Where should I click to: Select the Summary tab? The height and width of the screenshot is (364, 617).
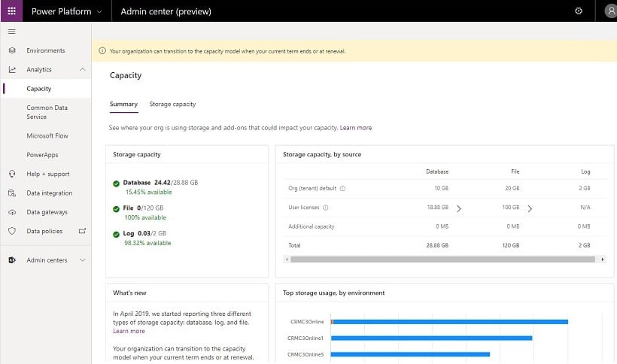tap(123, 105)
